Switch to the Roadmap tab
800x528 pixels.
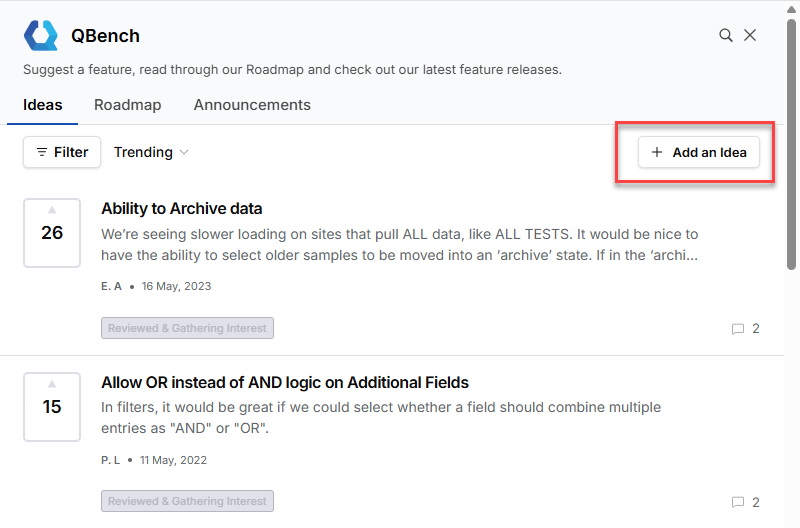point(127,105)
